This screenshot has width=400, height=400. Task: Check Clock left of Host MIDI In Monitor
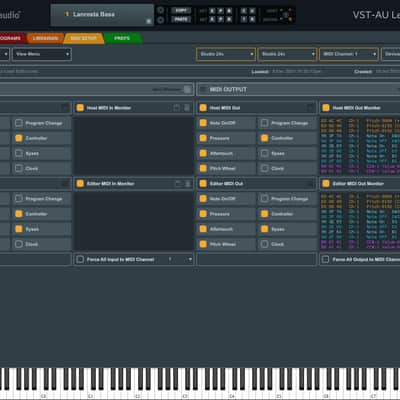pos(19,168)
